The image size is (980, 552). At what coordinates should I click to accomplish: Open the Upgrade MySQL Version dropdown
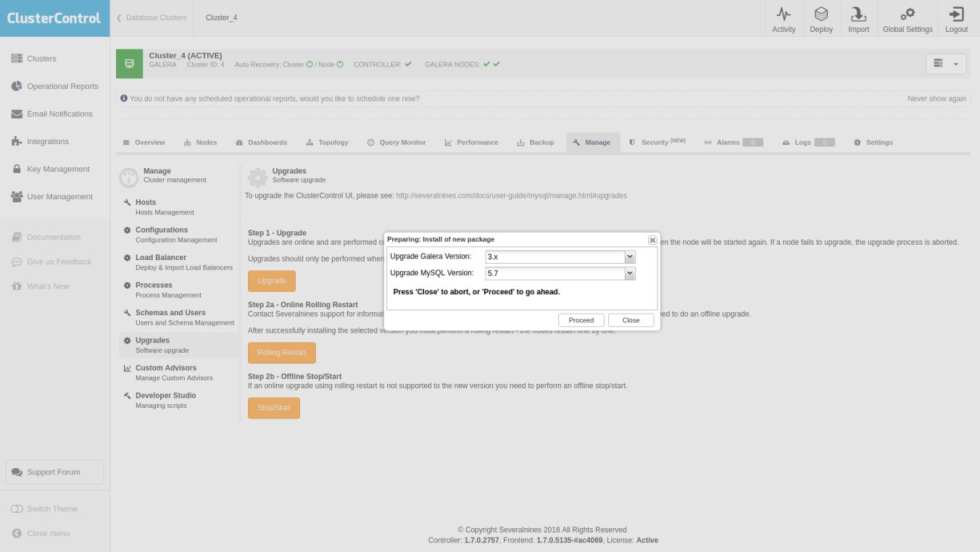click(629, 273)
